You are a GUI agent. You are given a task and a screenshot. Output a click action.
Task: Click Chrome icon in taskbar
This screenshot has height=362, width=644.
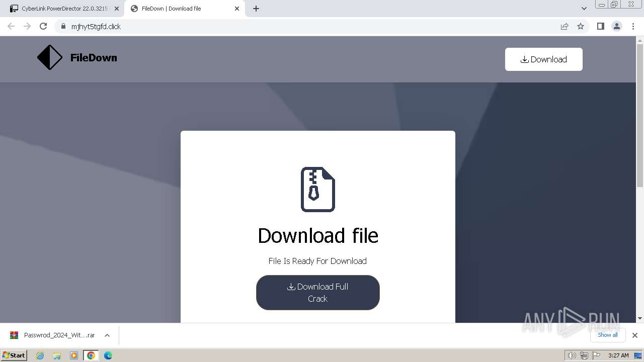click(x=91, y=355)
